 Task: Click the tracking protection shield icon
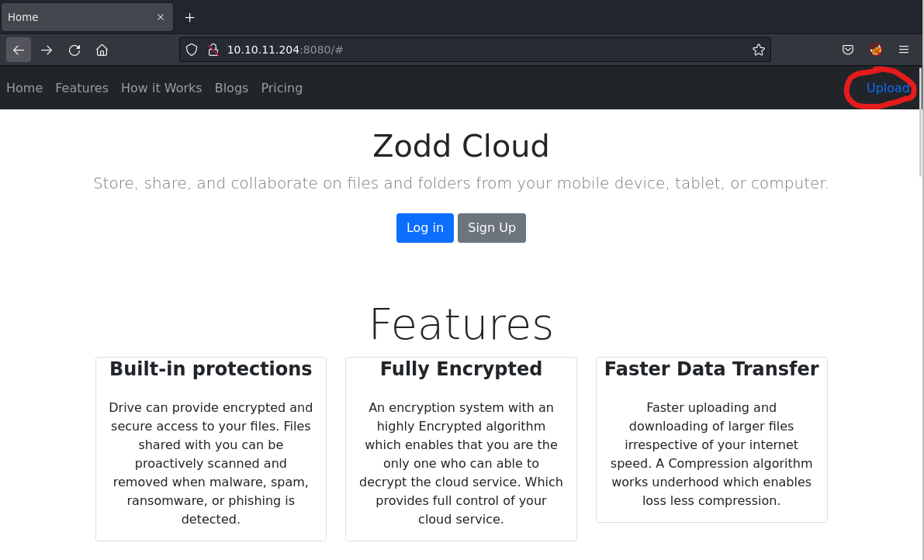(x=192, y=50)
